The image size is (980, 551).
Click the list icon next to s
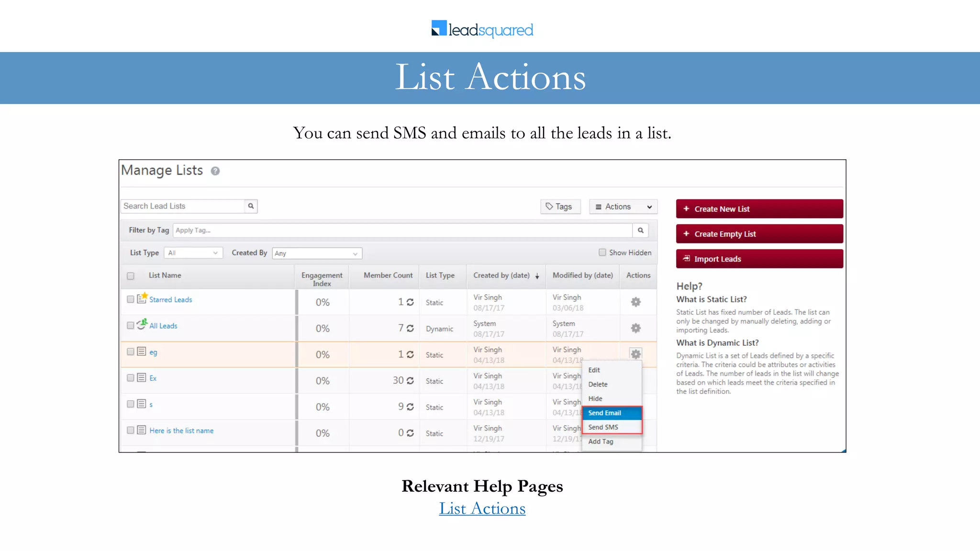click(142, 404)
